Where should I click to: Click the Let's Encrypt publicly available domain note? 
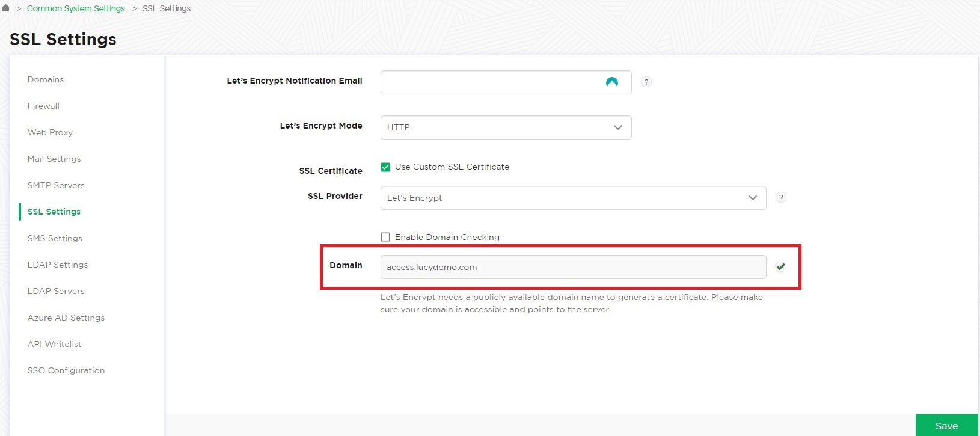pyautogui.click(x=572, y=303)
